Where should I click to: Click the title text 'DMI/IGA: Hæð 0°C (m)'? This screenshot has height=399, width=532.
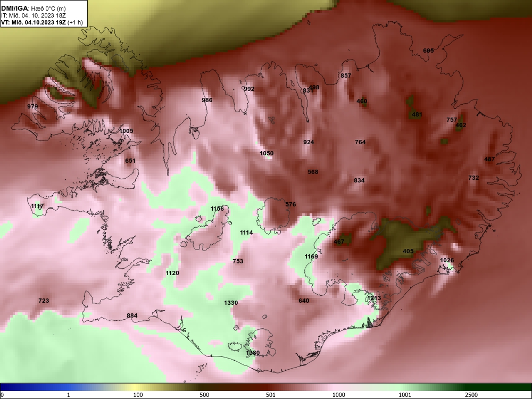[x=33, y=9]
